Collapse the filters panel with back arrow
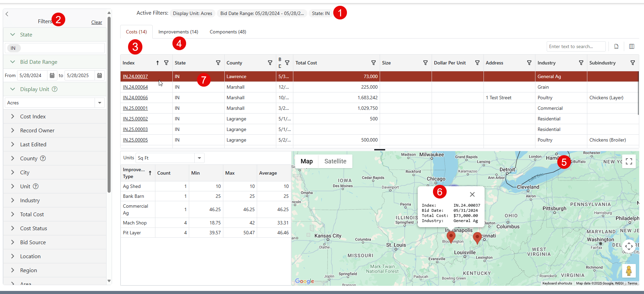 pos(7,14)
